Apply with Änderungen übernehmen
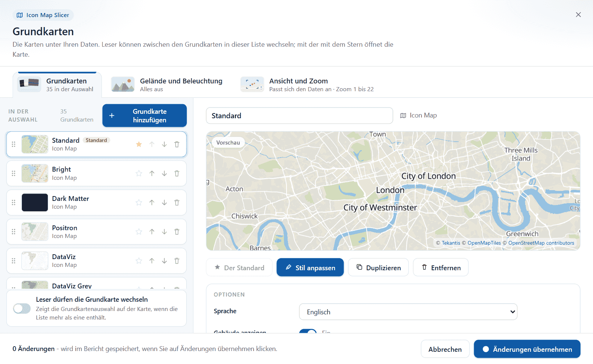 pos(527,349)
